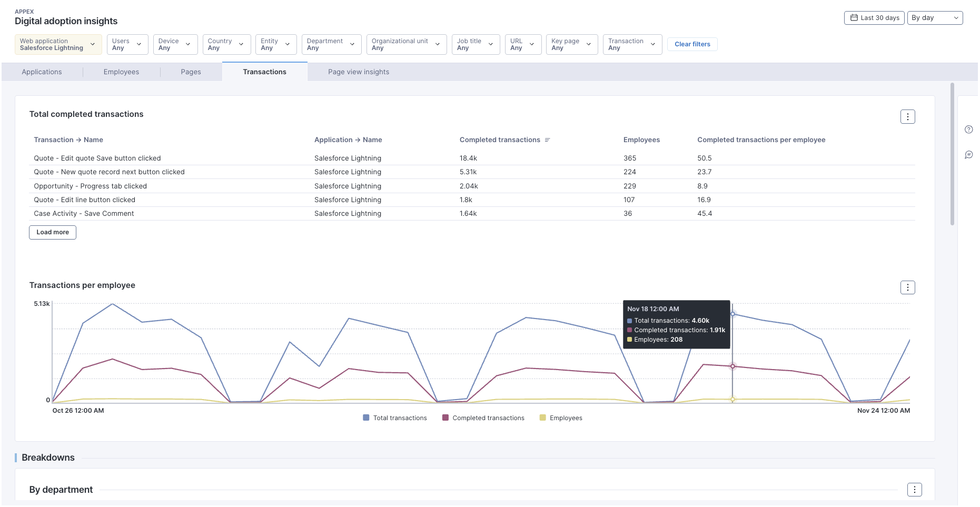The height and width of the screenshot is (507, 980).
Task: Switch to Page view insights tab
Action: point(359,72)
